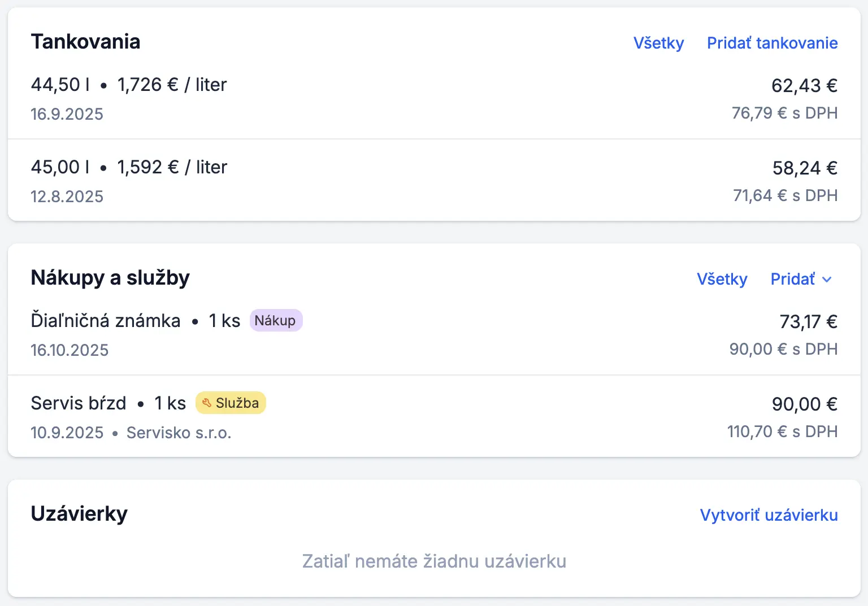
Task: Open the Pridať dropdown arrow icon
Action: point(828,279)
